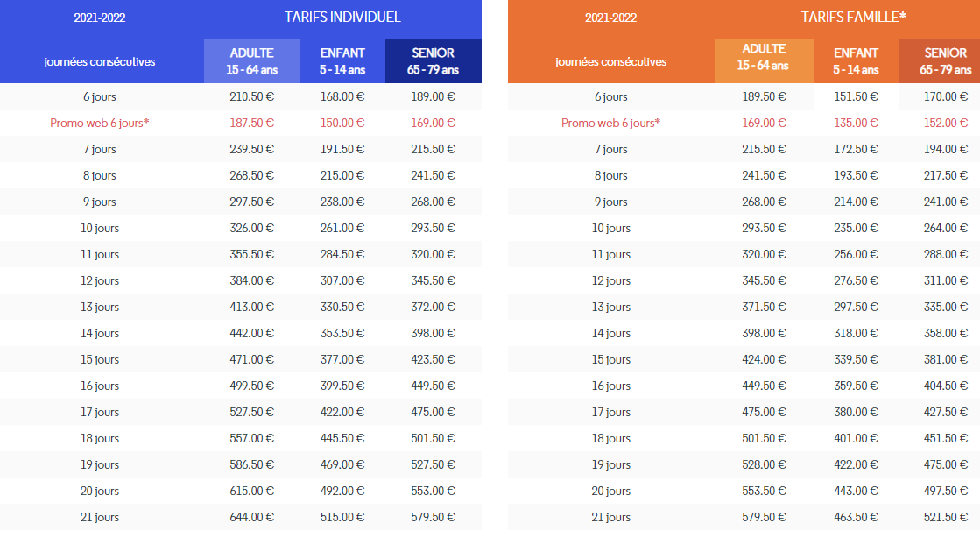Select the 10 jours row label in individual table

(100, 228)
